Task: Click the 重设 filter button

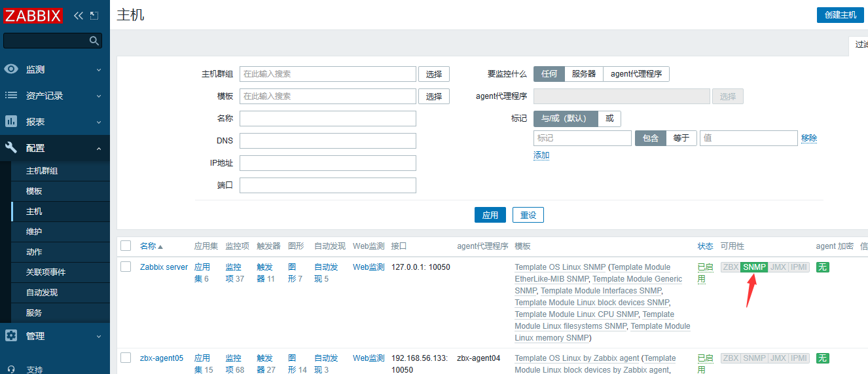Action: coord(528,215)
